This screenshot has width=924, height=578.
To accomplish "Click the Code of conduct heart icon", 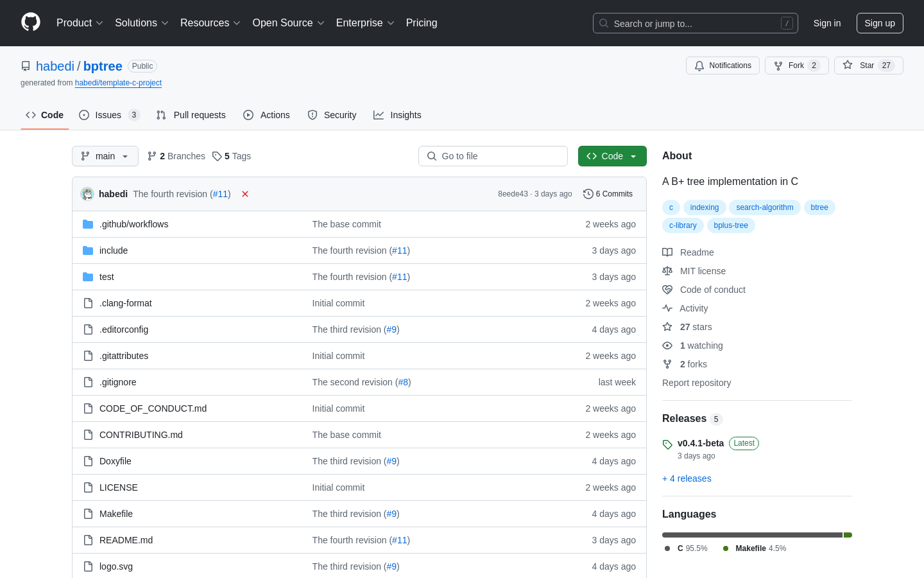I will click(667, 290).
